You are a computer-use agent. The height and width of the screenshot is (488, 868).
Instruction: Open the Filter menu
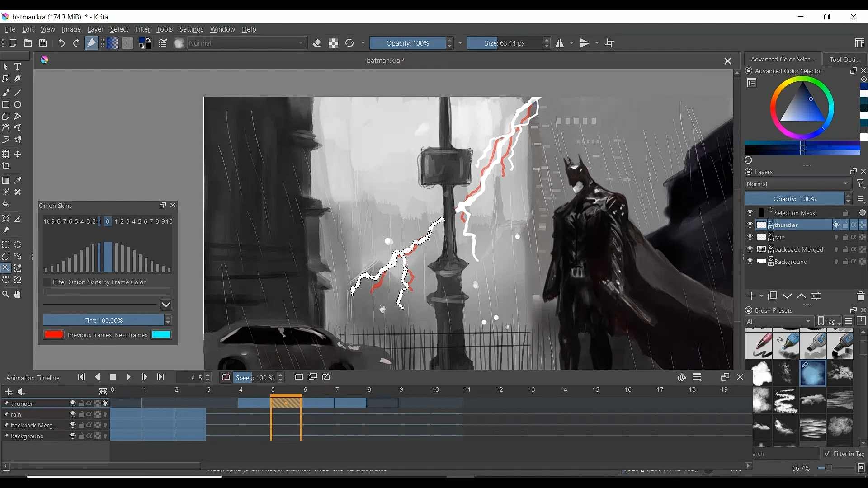coord(142,30)
